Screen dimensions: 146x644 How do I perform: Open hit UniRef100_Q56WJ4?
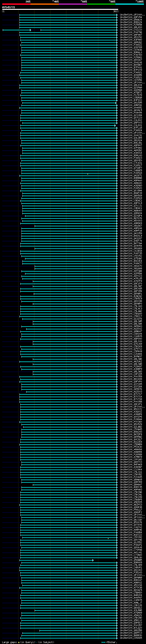131,20
